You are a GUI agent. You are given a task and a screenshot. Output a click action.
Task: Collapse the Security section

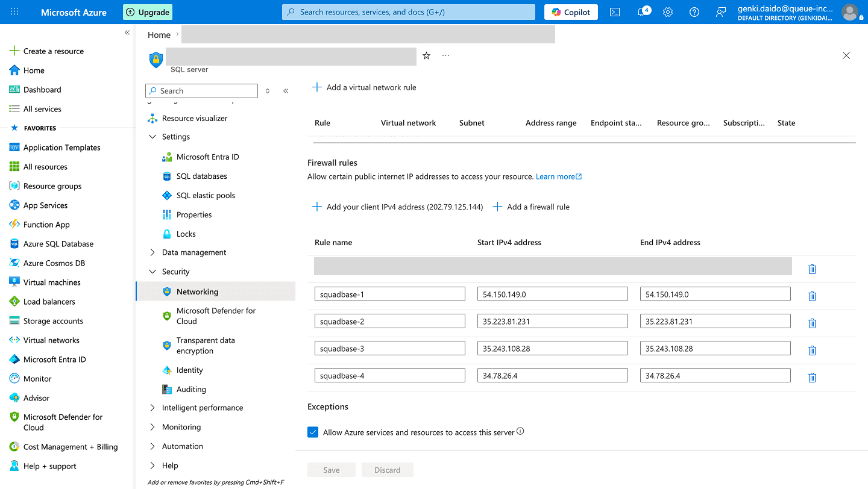(x=153, y=272)
